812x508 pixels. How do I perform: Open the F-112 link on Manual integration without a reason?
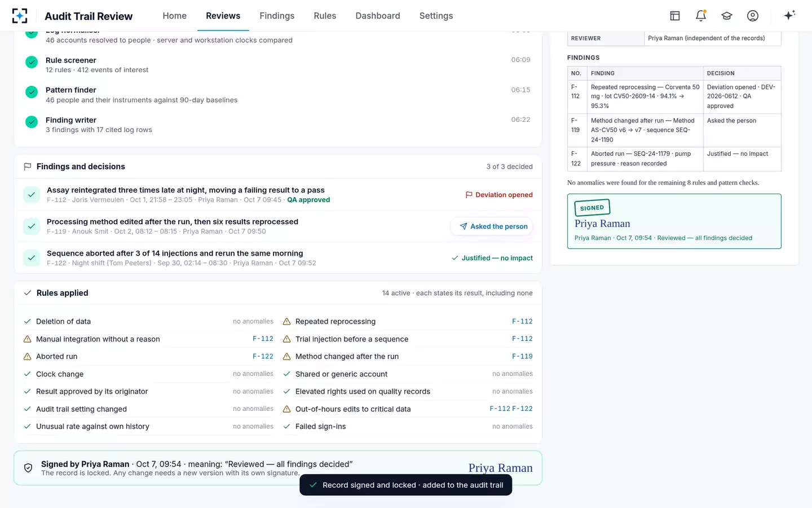(263, 339)
